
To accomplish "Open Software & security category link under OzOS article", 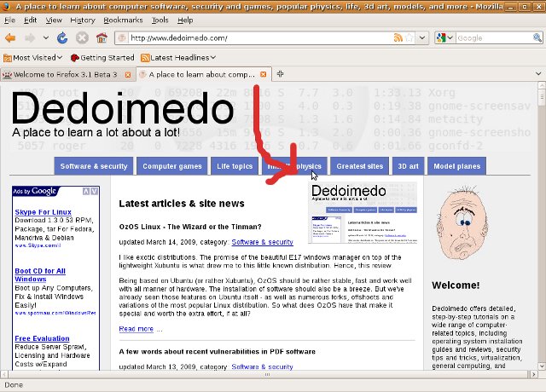I will click(x=262, y=242).
